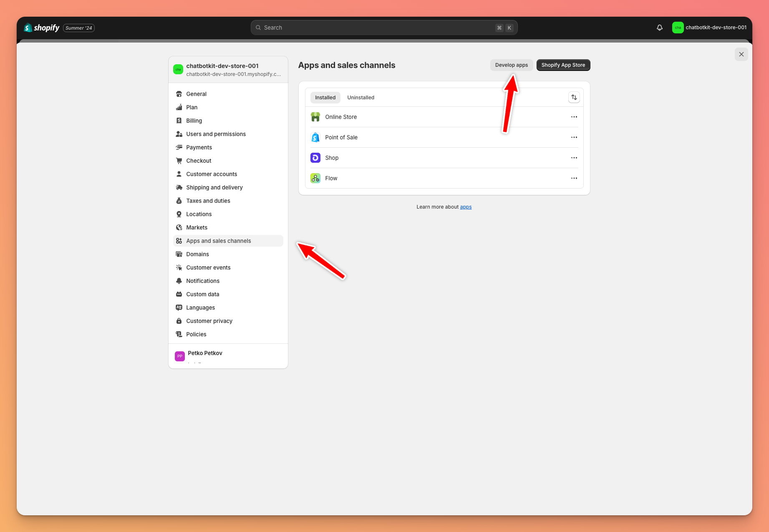This screenshot has height=532, width=769.
Task: Click the Locations pin icon
Action: click(x=179, y=214)
